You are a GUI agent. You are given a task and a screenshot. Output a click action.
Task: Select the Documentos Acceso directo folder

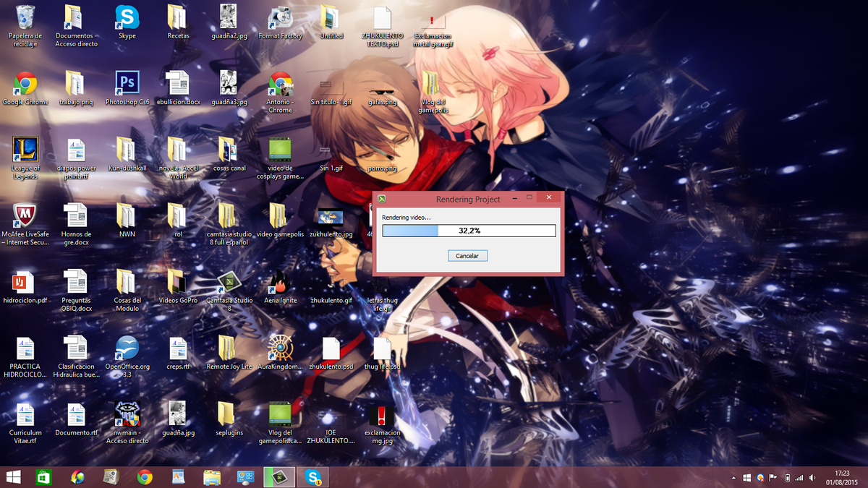tap(76, 25)
